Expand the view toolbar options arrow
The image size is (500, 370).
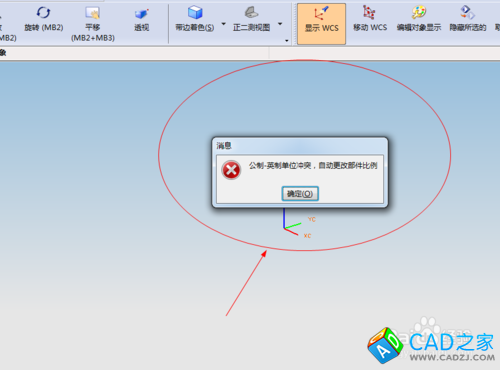pyautogui.click(x=287, y=41)
